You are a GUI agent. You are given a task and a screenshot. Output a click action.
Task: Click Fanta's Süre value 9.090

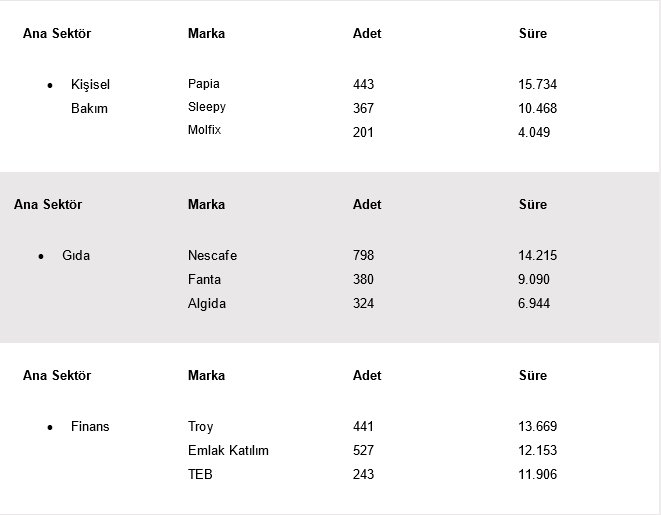pos(534,280)
